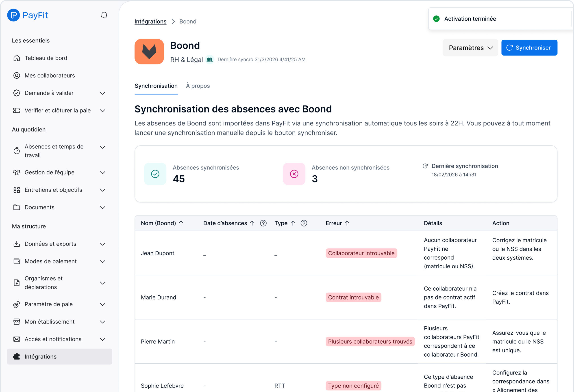Open the notifications bell
The width and height of the screenshot is (574, 392).
[104, 15]
